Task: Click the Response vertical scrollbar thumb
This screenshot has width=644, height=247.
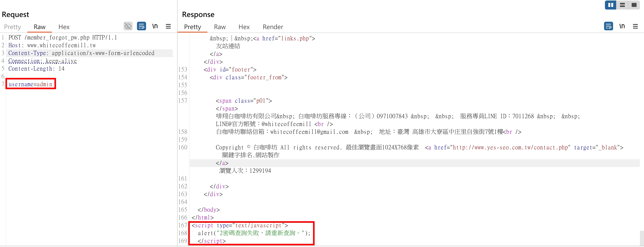Action: pos(642,238)
